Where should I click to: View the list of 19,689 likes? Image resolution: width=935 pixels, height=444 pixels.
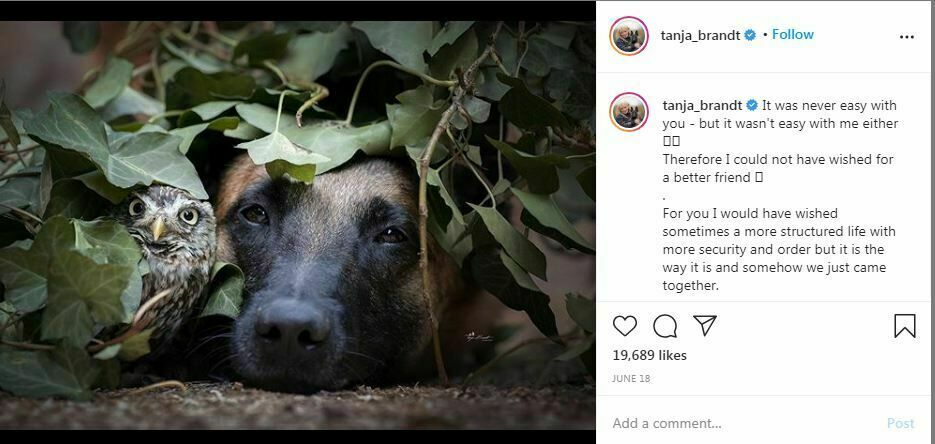coord(647,355)
